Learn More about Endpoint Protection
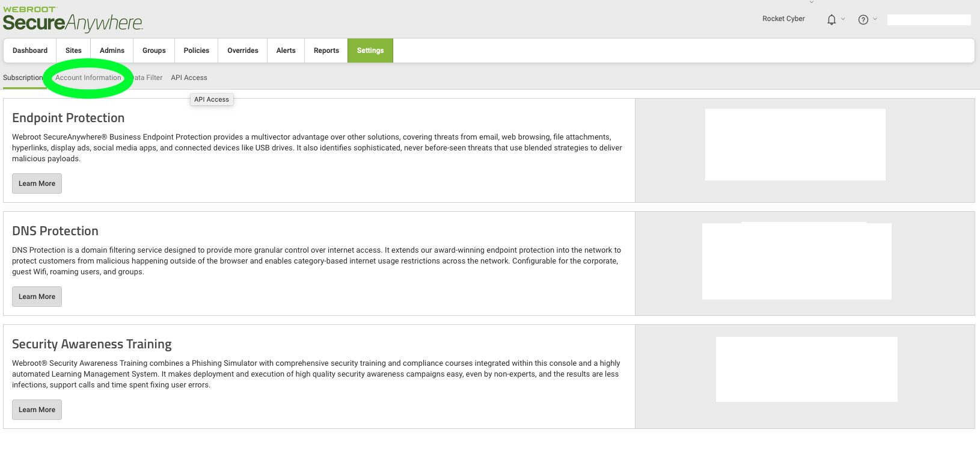Image resolution: width=980 pixels, height=450 pixels. click(x=37, y=183)
